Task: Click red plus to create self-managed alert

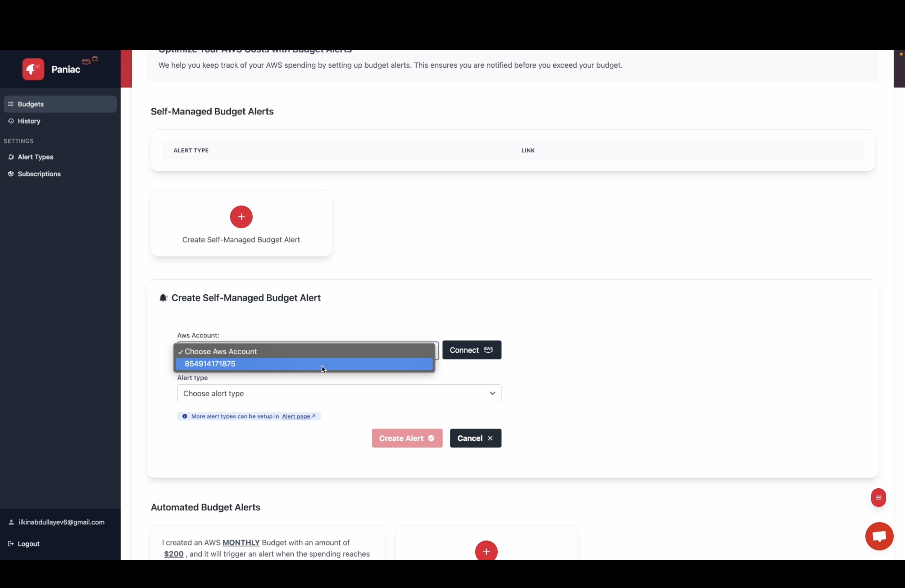Action: (x=241, y=217)
